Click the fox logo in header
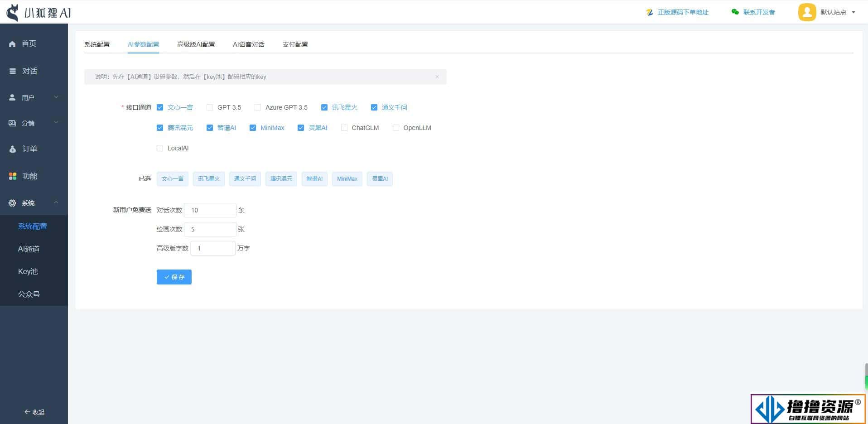 pos(13,12)
